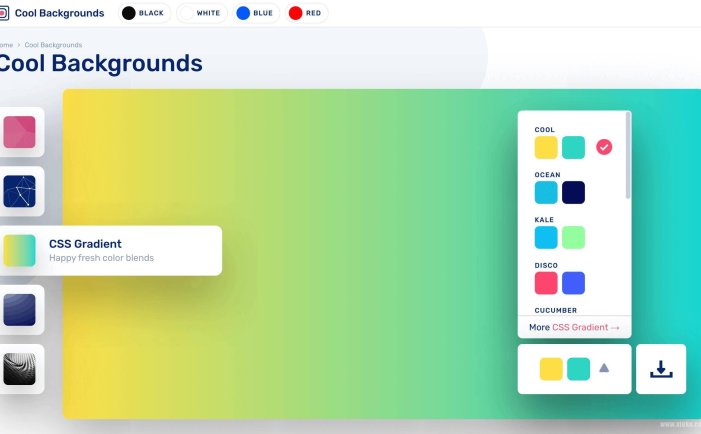Screen dimensions: 701x434
Task: Click the checkmark on the Cool gradient
Action: pos(604,147)
